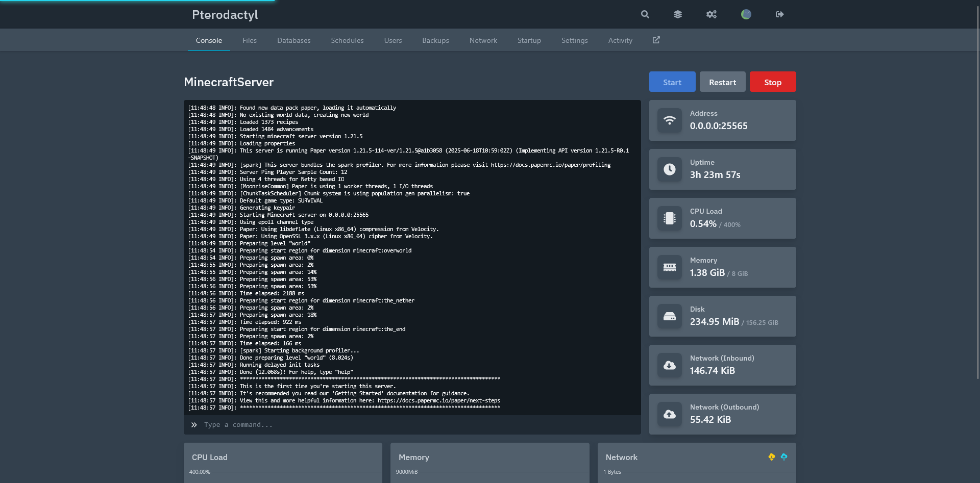The width and height of the screenshot is (980, 483).
Task: Click the MinecraftServer heading
Action: pos(229,82)
